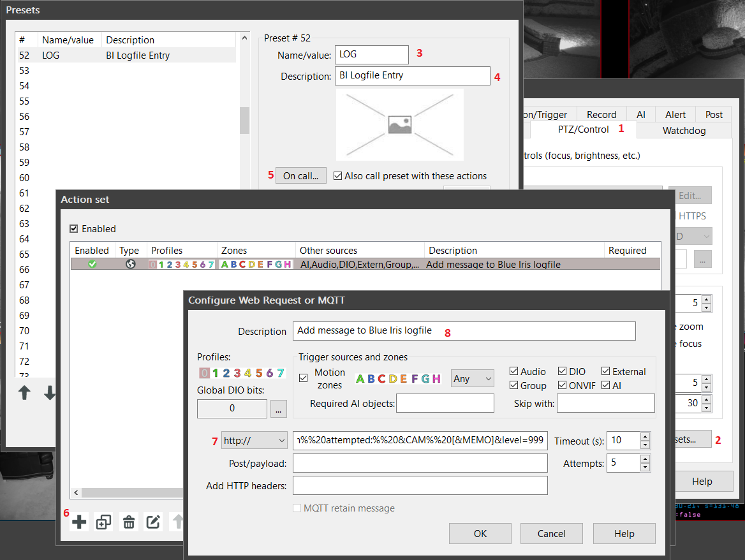The height and width of the screenshot is (560, 745).
Task: Disable the Motion zones checkbox
Action: coord(304,378)
